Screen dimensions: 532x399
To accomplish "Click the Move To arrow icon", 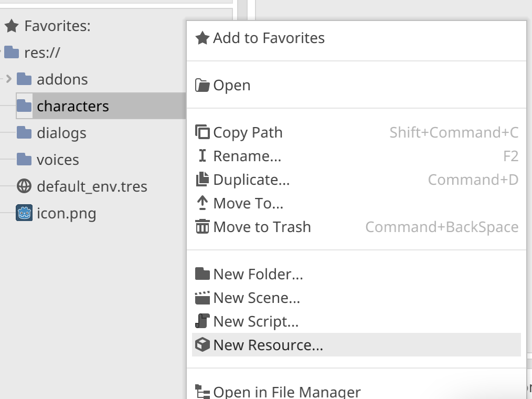I will [202, 203].
